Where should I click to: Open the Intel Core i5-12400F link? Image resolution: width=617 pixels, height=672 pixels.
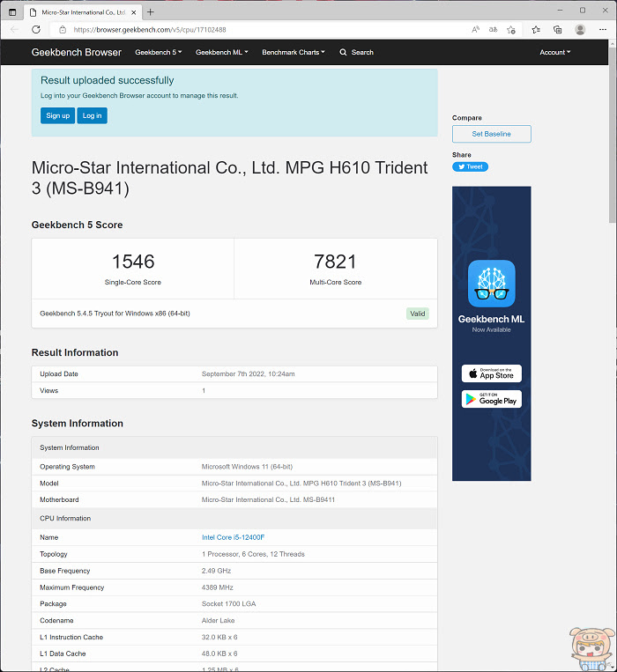(x=234, y=537)
